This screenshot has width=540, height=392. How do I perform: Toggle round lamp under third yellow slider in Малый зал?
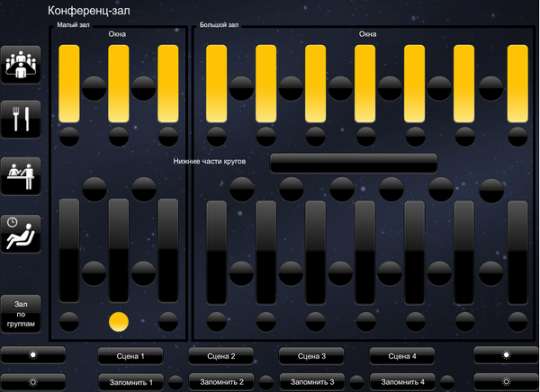tap(168, 137)
